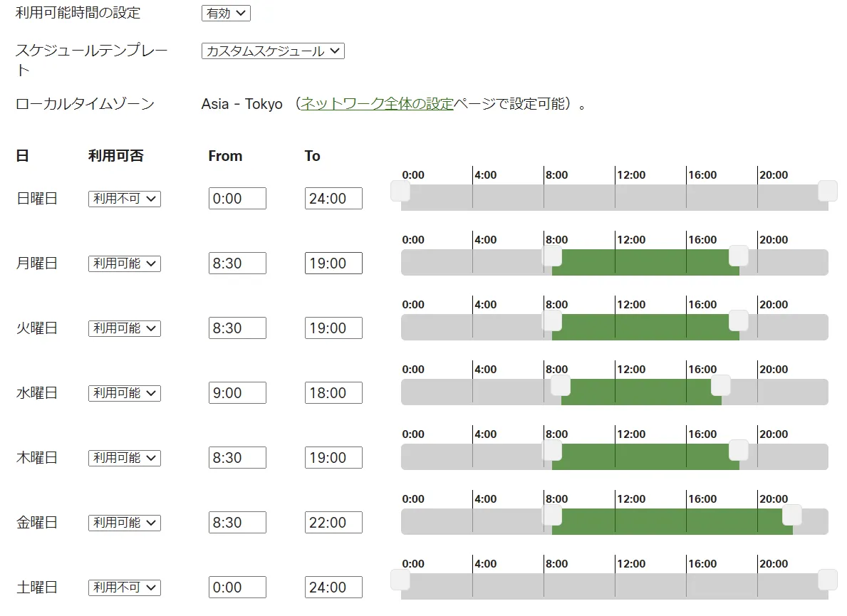Click Sunday's slider right end handle
Image resolution: width=847 pixels, height=616 pixels.
click(828, 191)
